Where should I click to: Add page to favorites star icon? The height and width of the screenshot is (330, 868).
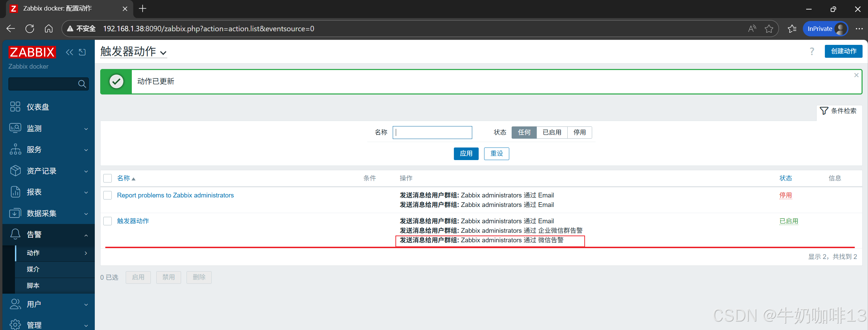[x=769, y=29]
